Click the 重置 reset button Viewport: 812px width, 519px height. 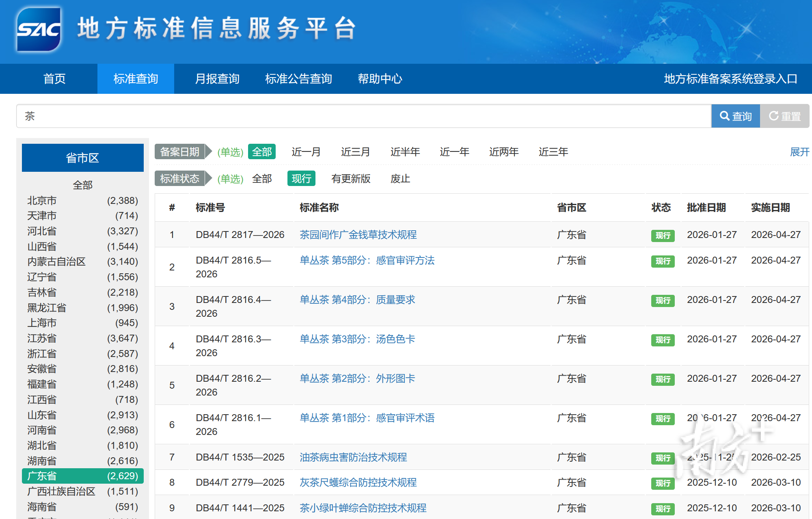[784, 116]
